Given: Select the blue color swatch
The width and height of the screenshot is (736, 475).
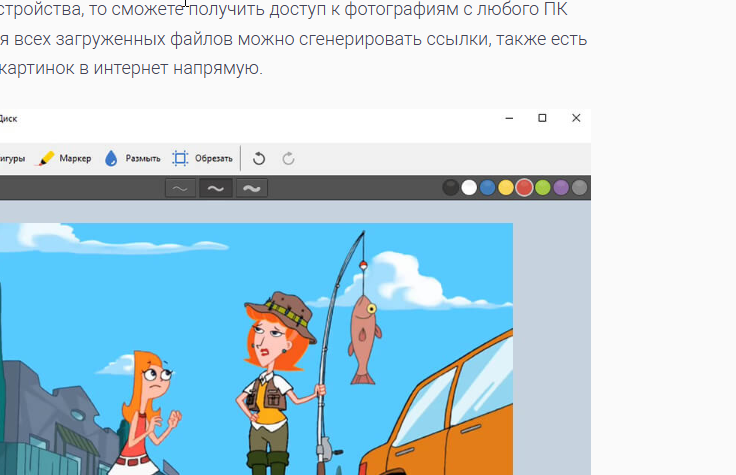Looking at the screenshot, I should tap(487, 188).
